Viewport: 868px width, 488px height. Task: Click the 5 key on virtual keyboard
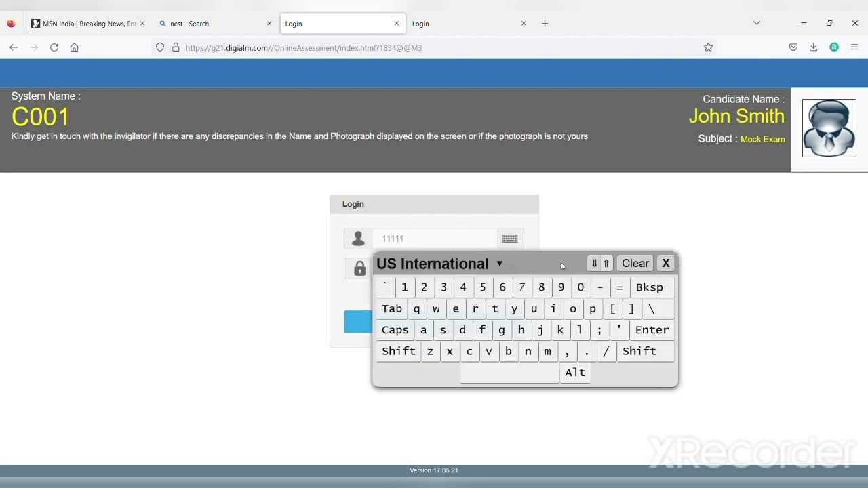point(483,287)
